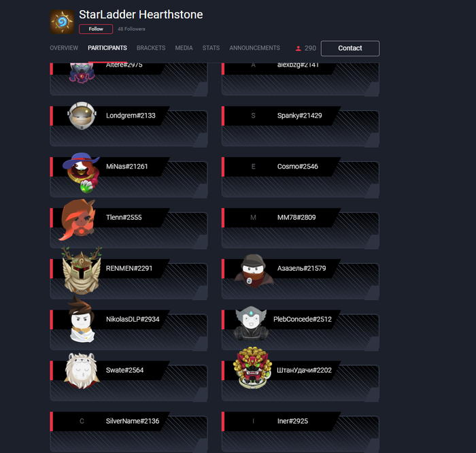Select the Cosmo#2546 participant name

click(298, 167)
